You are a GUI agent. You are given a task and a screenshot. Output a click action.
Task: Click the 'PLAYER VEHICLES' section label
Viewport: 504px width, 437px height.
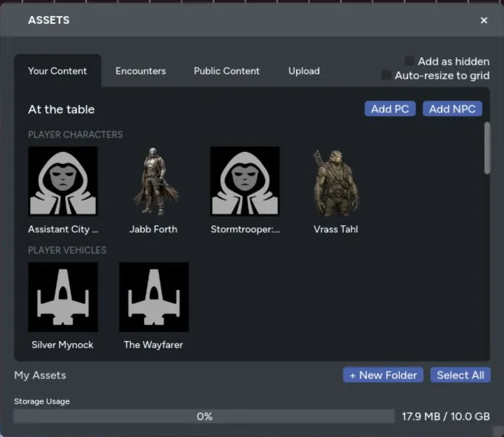pos(67,250)
